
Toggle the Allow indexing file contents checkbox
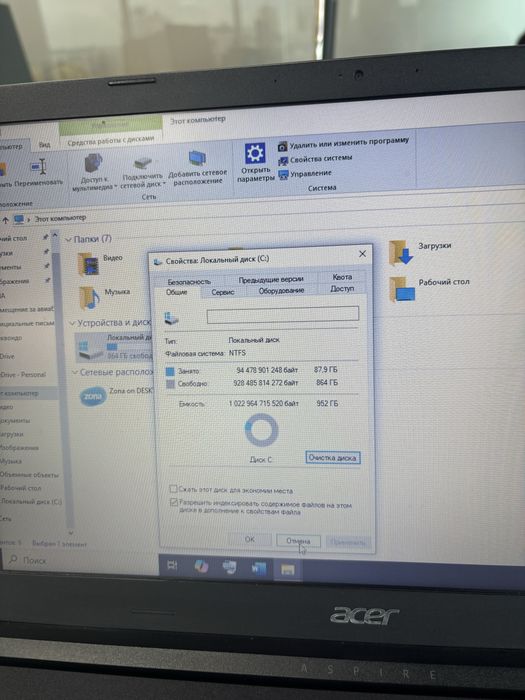(x=174, y=503)
